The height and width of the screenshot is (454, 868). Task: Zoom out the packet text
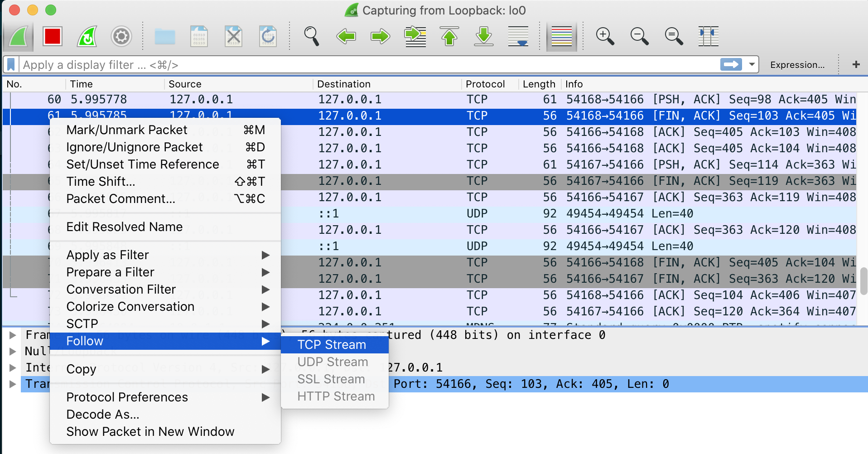pyautogui.click(x=640, y=36)
